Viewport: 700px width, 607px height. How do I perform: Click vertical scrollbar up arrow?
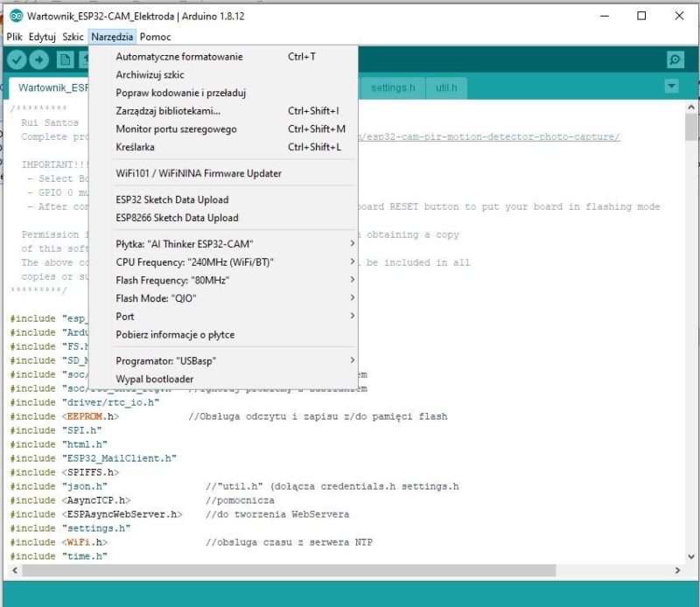tap(691, 107)
